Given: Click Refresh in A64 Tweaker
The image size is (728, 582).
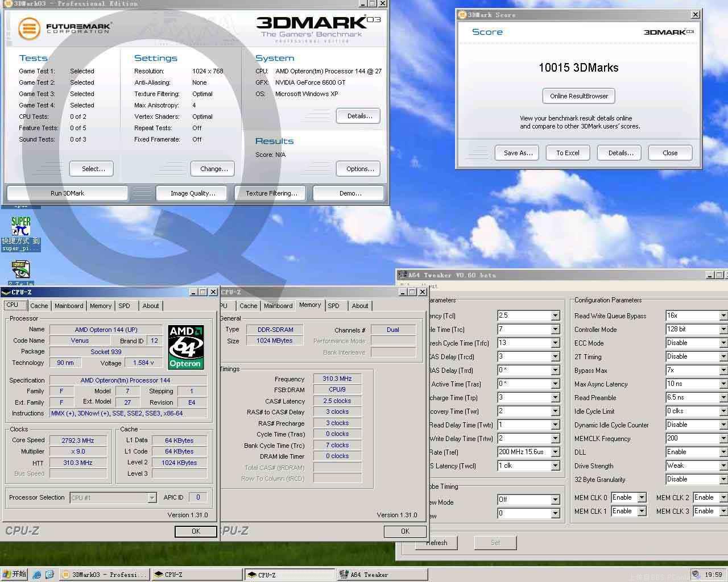Looking at the screenshot, I should [x=437, y=543].
